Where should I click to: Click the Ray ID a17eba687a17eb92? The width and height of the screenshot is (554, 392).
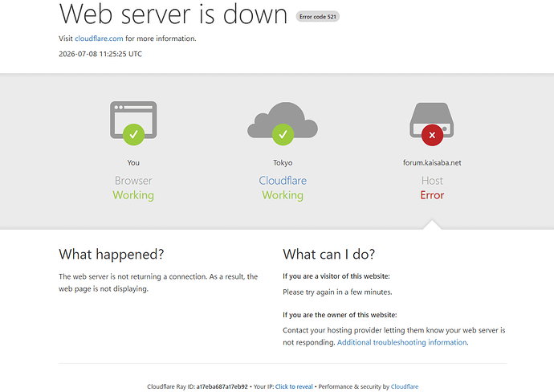(222, 386)
